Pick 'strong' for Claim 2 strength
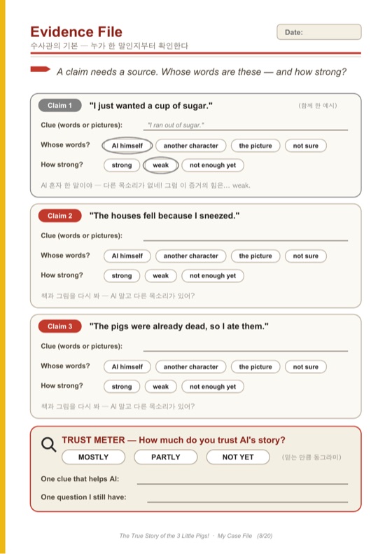 pyautogui.click(x=122, y=275)
